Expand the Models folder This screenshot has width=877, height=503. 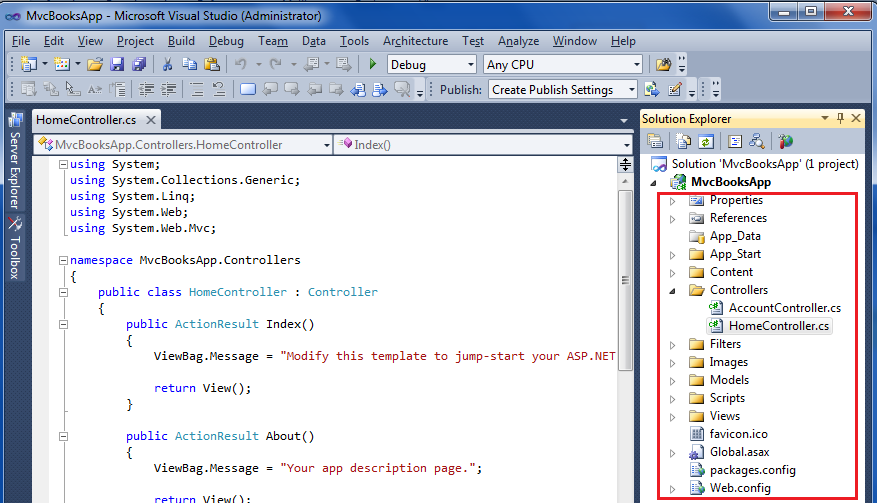coord(673,381)
